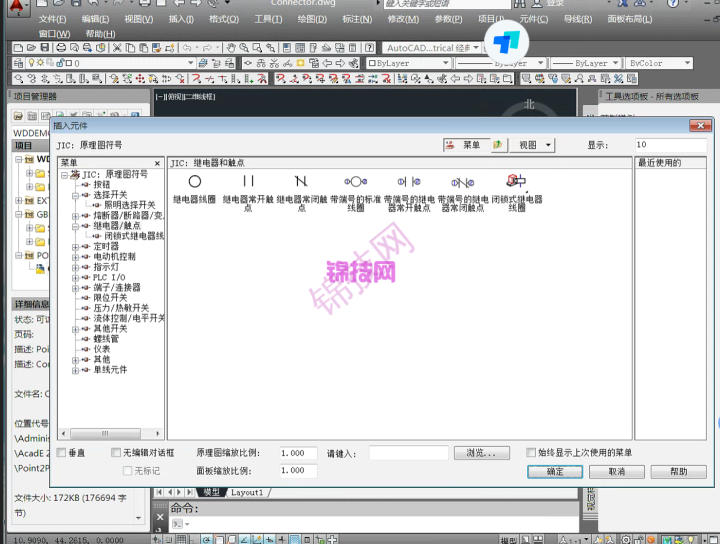Viewport: 720px width, 544px height.
Task: Click the help question mark icon in toolbar
Action: pyautogui.click(x=369, y=48)
